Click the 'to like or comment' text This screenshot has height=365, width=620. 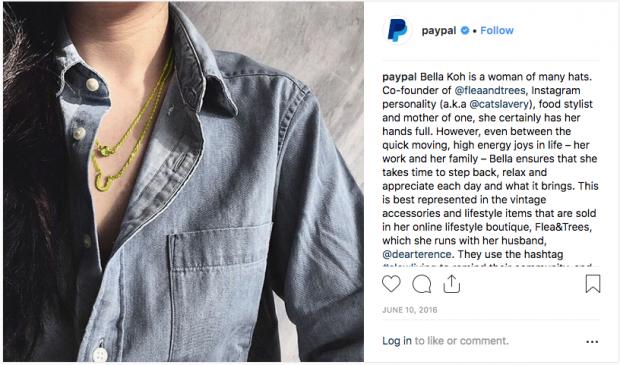(x=461, y=341)
